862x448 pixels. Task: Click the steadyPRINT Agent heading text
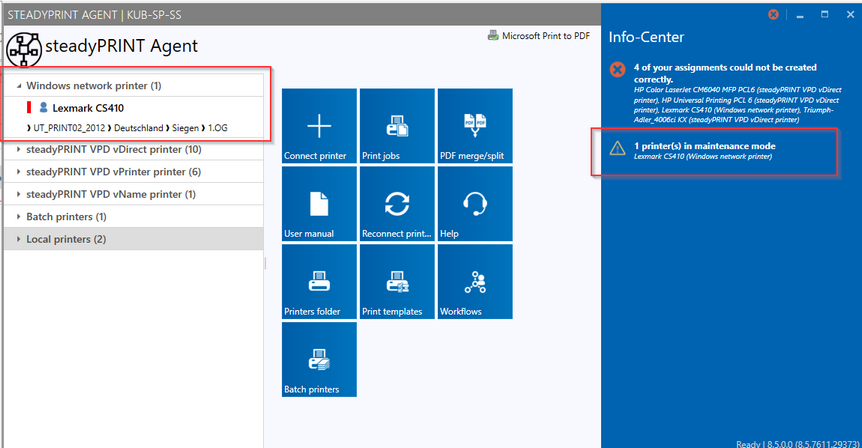(x=121, y=46)
